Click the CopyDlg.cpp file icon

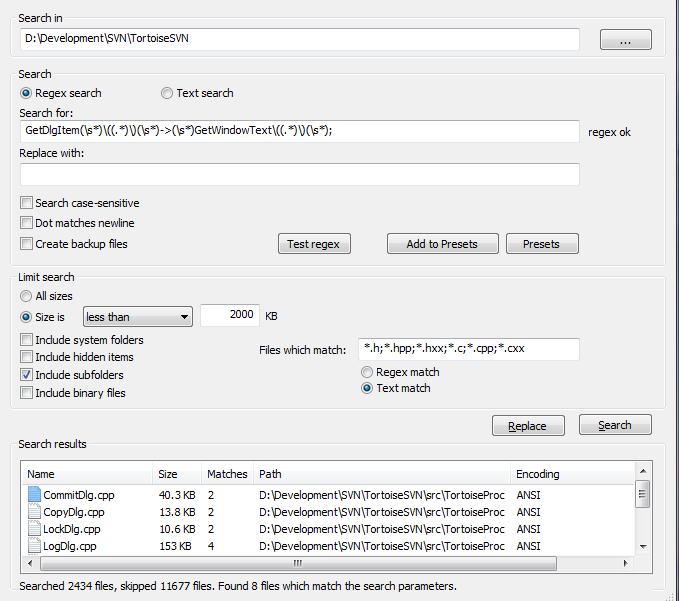tap(34, 512)
